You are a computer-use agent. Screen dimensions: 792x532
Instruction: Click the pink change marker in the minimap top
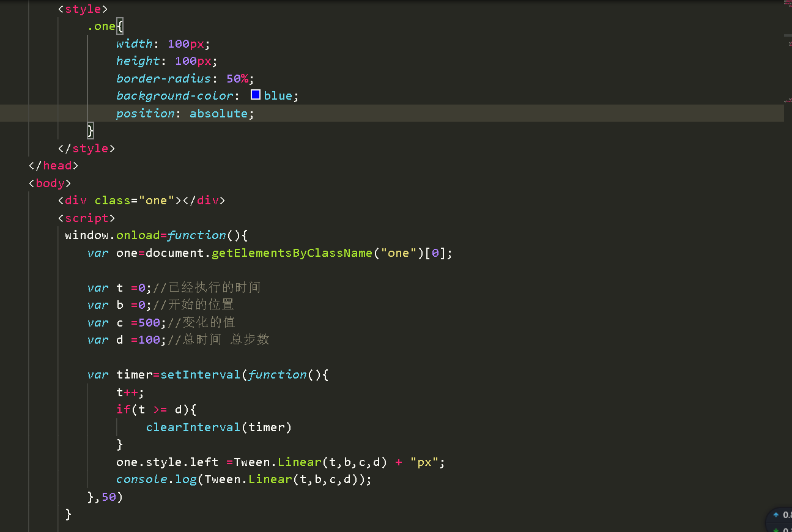click(x=788, y=3)
